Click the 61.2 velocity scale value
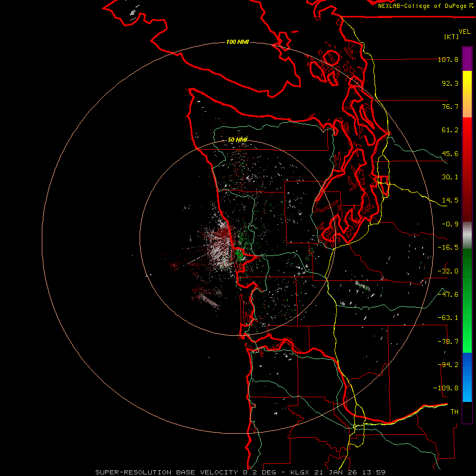 point(450,130)
